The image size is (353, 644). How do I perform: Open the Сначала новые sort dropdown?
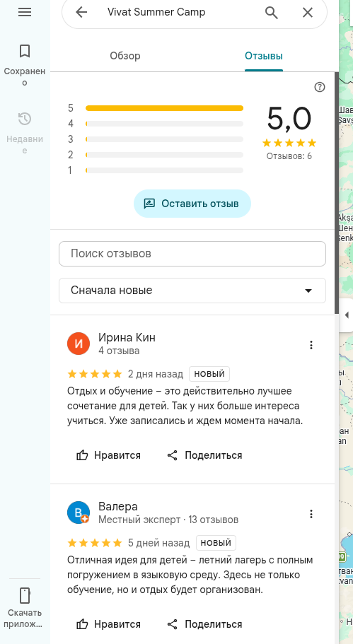pos(192,291)
